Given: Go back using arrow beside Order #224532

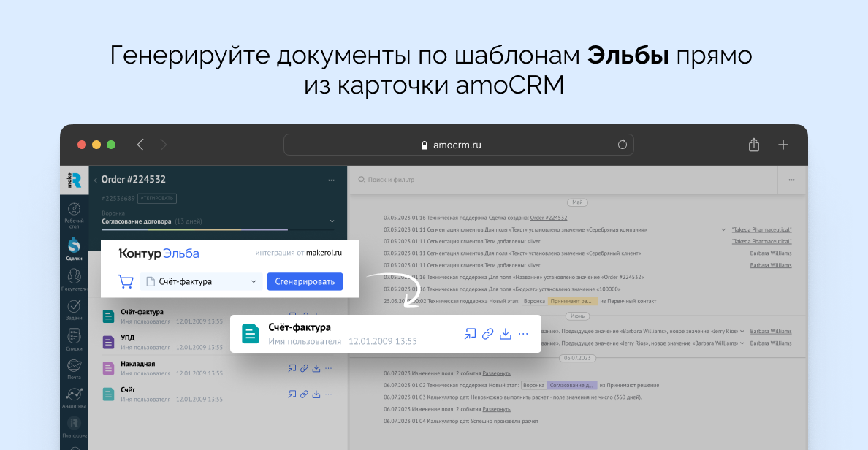Looking at the screenshot, I should (95, 180).
